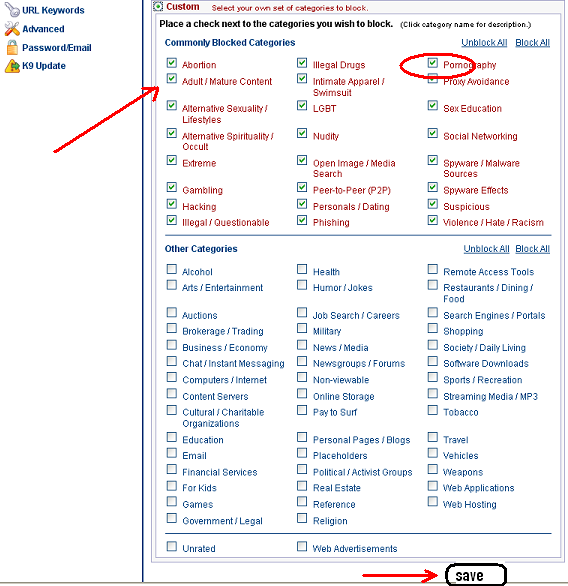Open Suspicious category description
The height and width of the screenshot is (586, 568).
(466, 207)
